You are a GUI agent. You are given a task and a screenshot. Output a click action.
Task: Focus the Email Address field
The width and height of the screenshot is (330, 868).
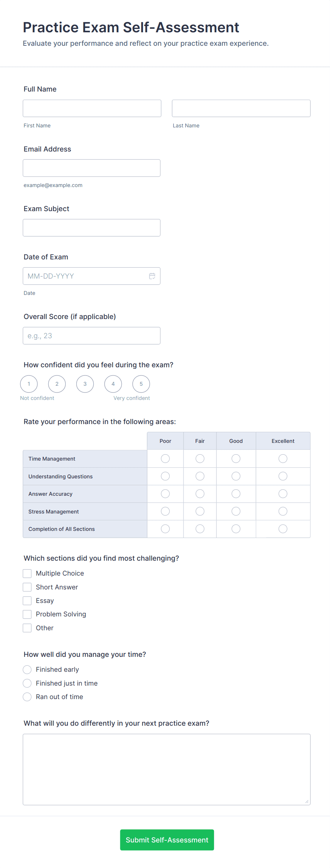pyautogui.click(x=92, y=168)
